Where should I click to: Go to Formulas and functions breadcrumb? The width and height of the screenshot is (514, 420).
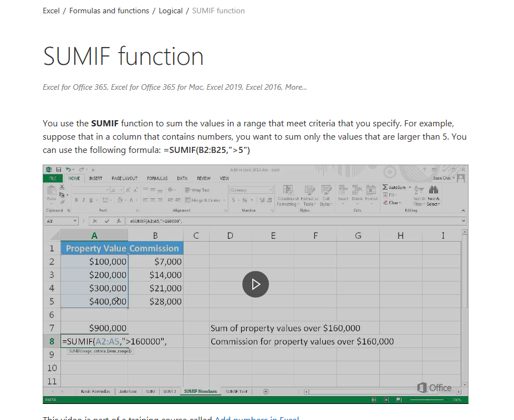coord(109,11)
